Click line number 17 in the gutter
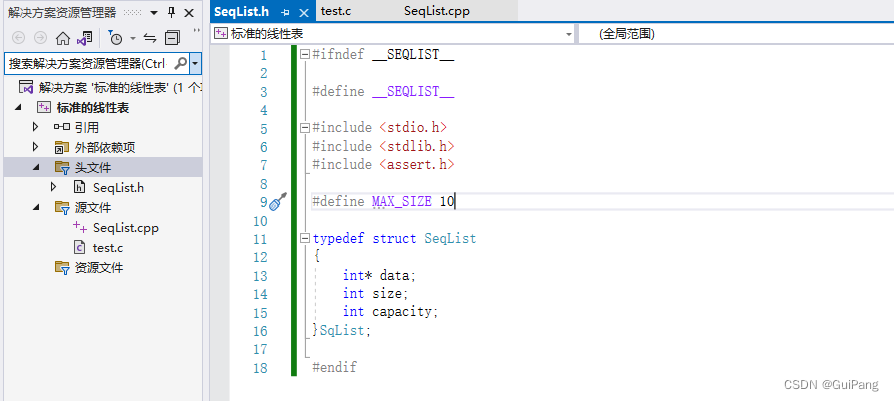894x401 pixels. coord(259,349)
